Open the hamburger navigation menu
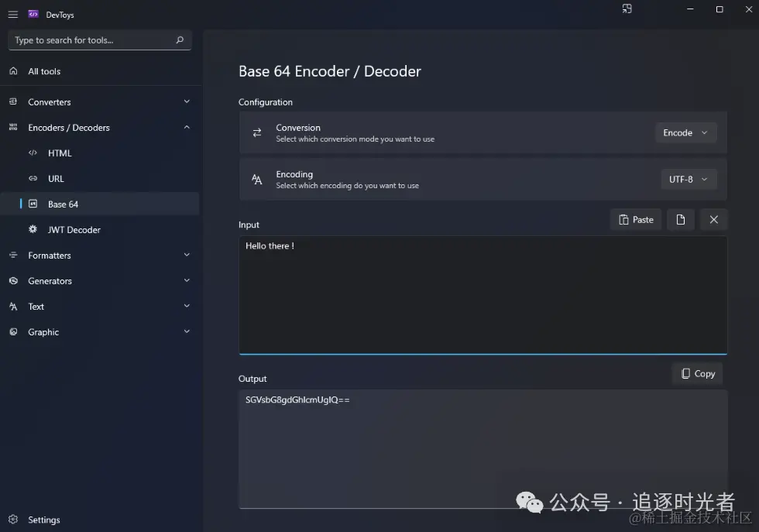The height and width of the screenshot is (532, 759). tap(13, 15)
